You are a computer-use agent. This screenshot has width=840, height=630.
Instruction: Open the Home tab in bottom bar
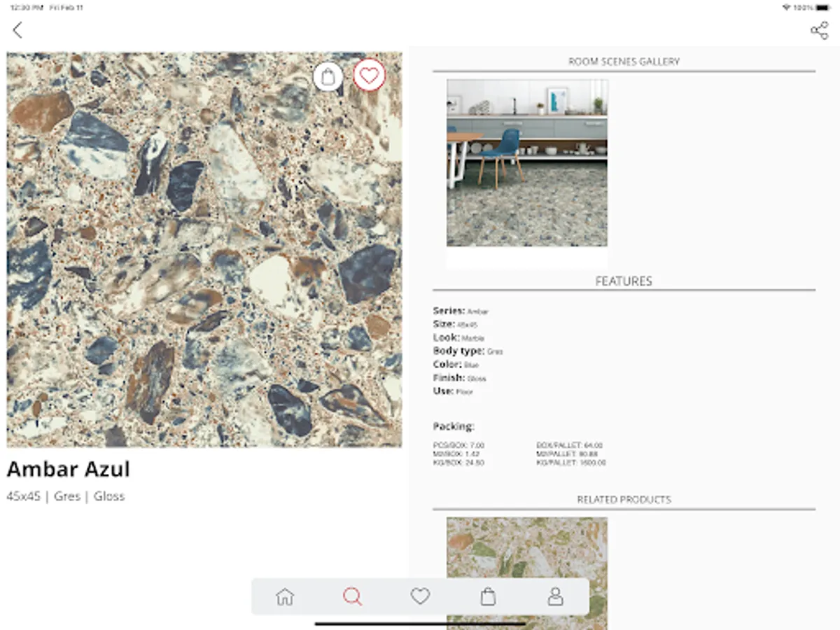[285, 596]
